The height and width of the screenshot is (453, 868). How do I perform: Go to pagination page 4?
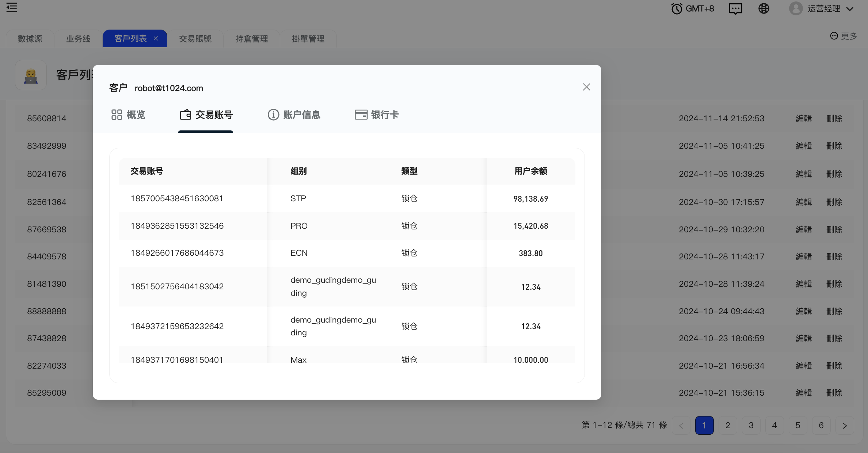[x=774, y=426]
